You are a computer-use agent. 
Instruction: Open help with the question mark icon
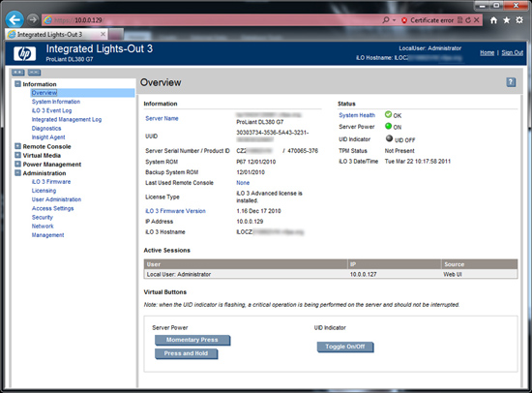click(511, 82)
